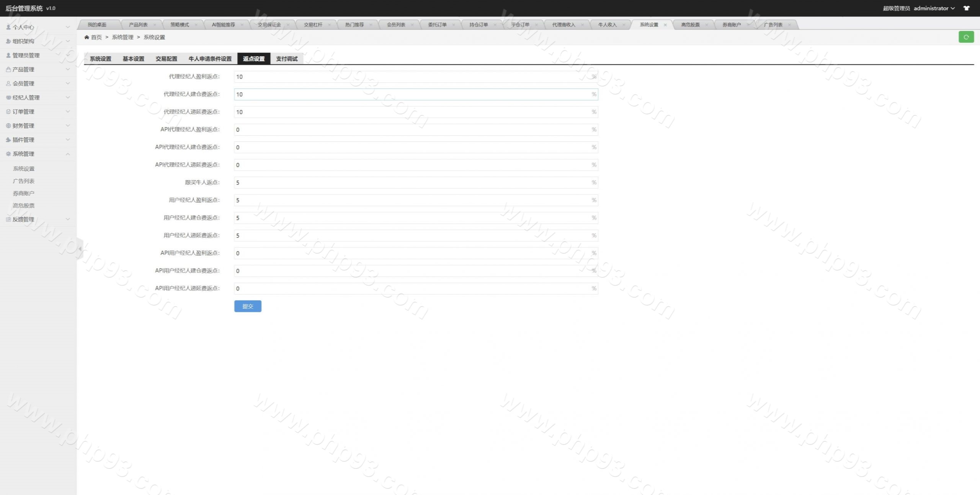980x495 pixels.
Task: Close the 系统设置 tab with its X
Action: tap(665, 25)
